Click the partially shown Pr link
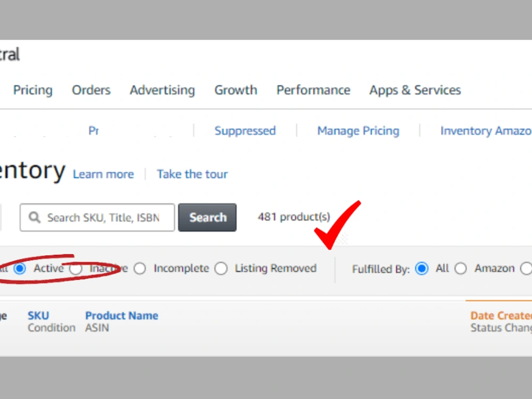This screenshot has height=399, width=532. pyautogui.click(x=94, y=131)
